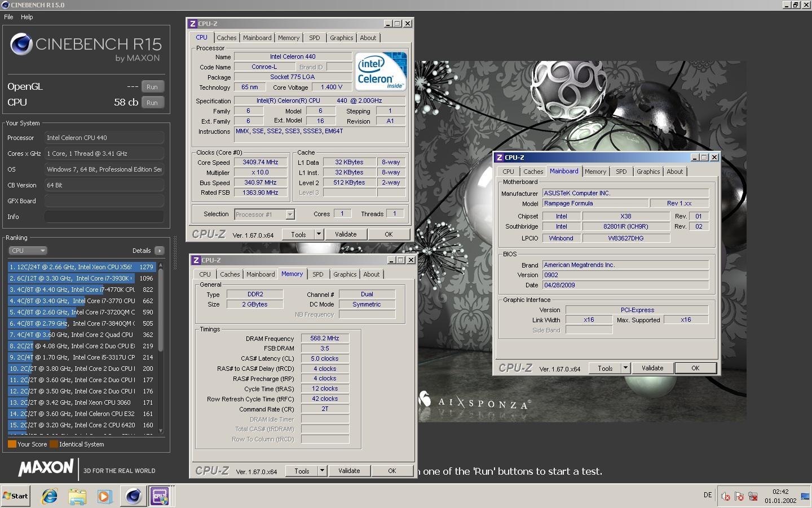The image size is (812, 508).
Task: Open Windows Explorer folder taskbar icon
Action: pyautogui.click(x=77, y=496)
